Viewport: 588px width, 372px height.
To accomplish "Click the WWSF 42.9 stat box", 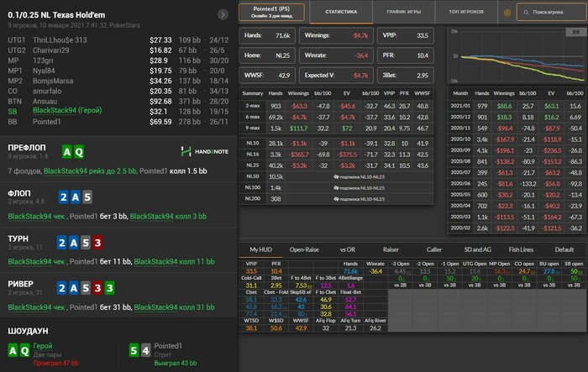I will tap(267, 76).
